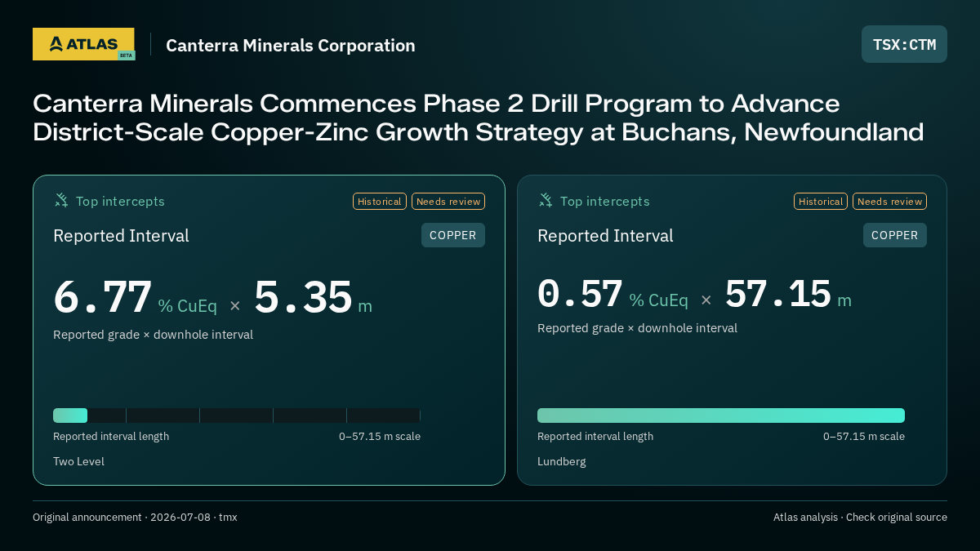This screenshot has height=551, width=980.
Task: Click Reported grade description in Two Level card
Action: (x=153, y=335)
